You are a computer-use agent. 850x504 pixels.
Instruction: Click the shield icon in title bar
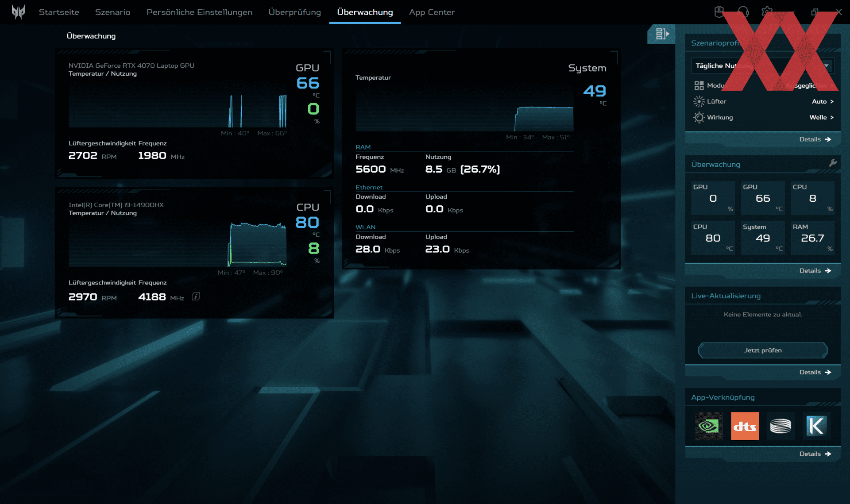point(719,12)
